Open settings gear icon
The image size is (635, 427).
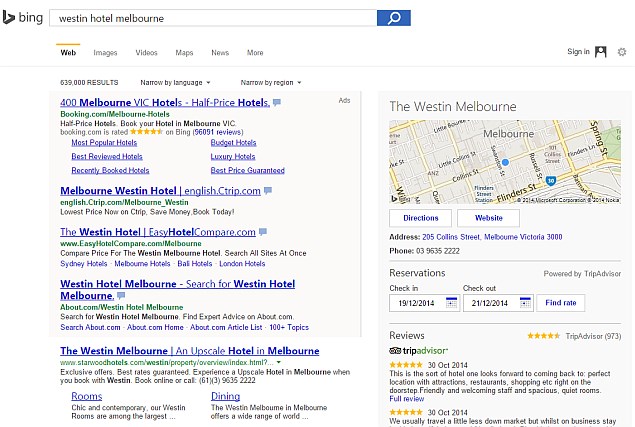tap(622, 52)
